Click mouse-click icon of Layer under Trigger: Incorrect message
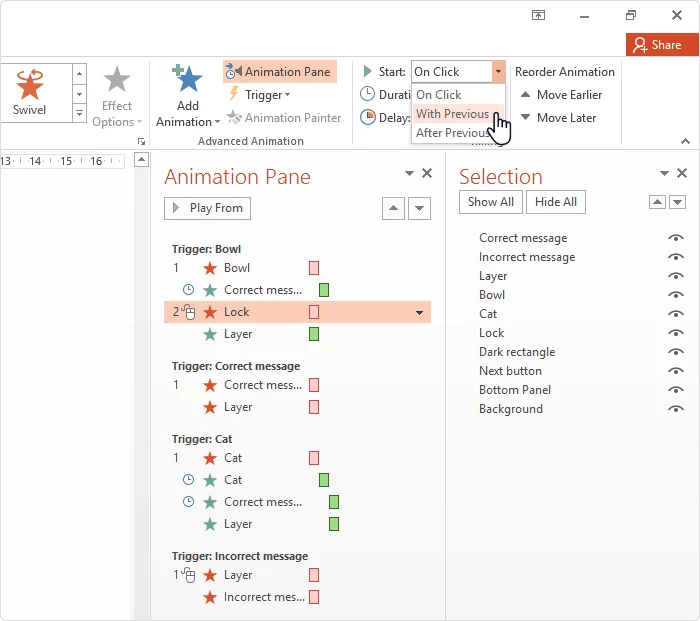 tap(189, 575)
